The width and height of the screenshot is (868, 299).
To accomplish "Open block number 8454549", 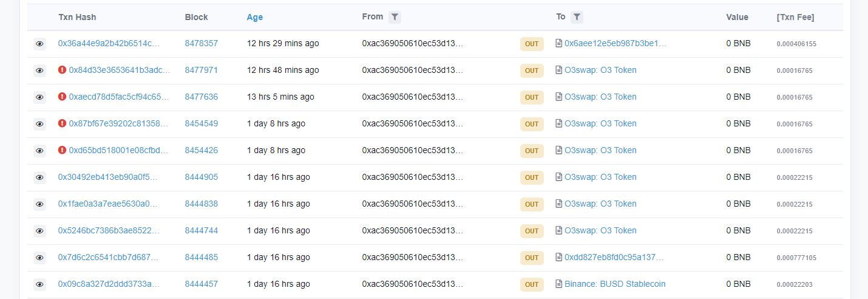I will click(x=202, y=123).
